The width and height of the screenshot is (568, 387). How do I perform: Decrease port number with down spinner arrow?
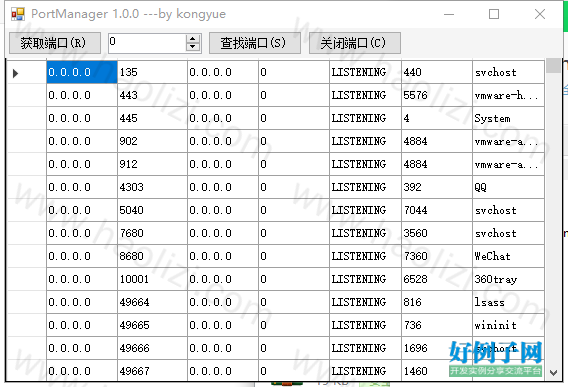click(193, 47)
